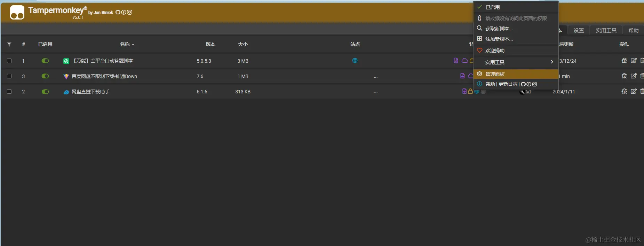The image size is (644, 246).
Task: Disable the 网盘直链下载助手 toggle
Action: pos(45,92)
